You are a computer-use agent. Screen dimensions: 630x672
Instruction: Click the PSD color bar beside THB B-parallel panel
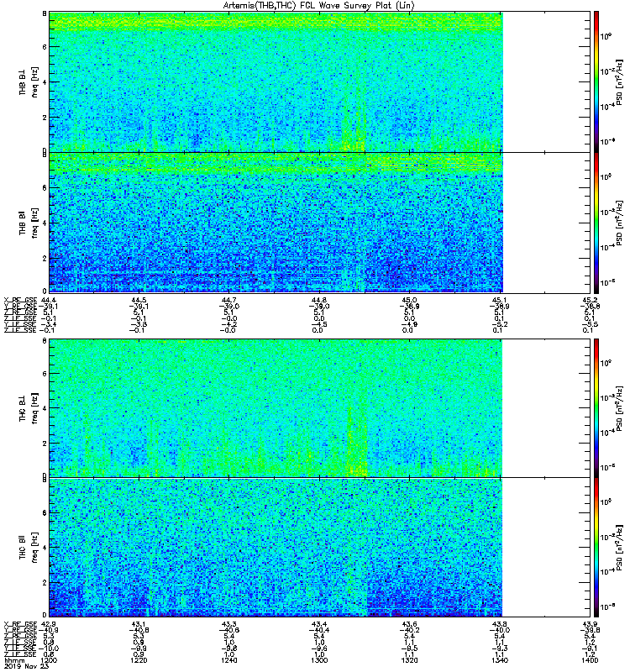596,223
